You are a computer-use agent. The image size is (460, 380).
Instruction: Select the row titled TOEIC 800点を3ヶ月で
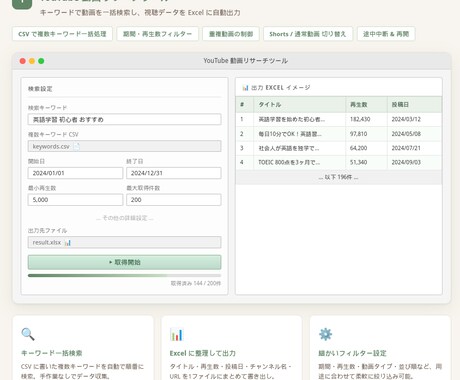tap(339, 163)
